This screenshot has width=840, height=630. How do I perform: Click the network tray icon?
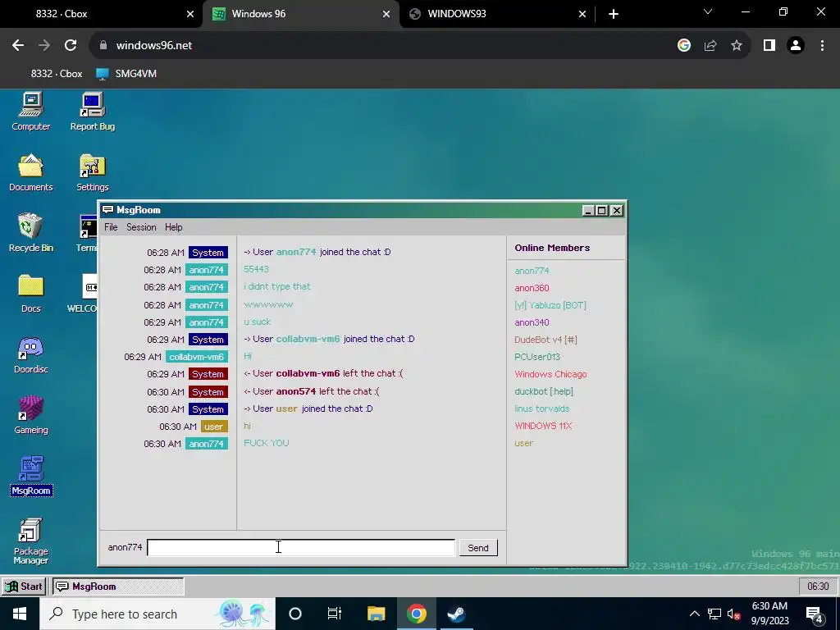(x=714, y=614)
